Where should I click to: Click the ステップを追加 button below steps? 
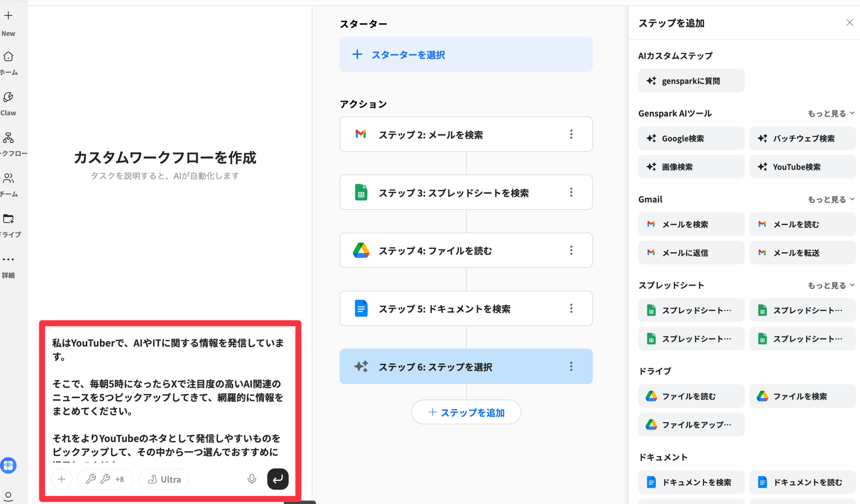466,412
